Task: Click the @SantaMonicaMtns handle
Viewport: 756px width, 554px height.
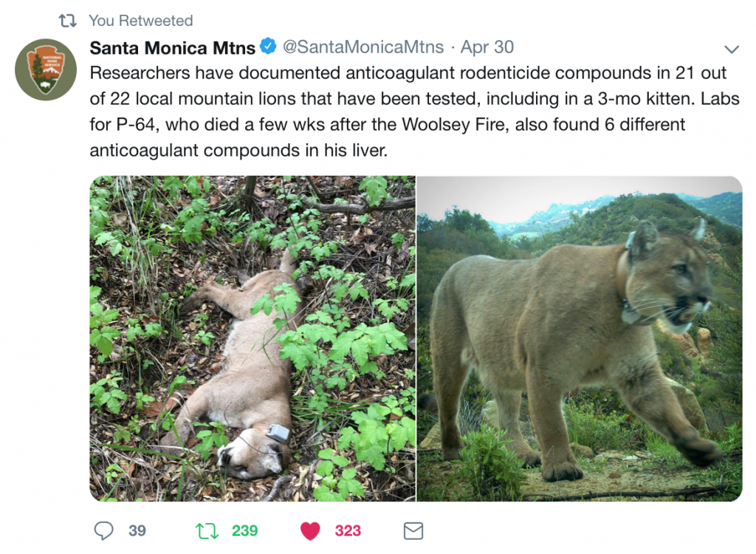Action: click(x=364, y=47)
